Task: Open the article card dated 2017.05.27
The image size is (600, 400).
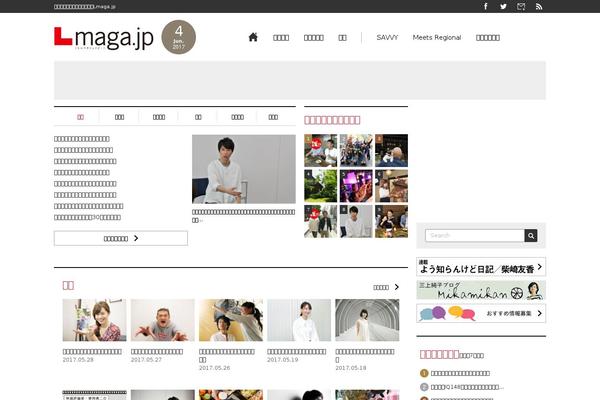Action: 163,331
